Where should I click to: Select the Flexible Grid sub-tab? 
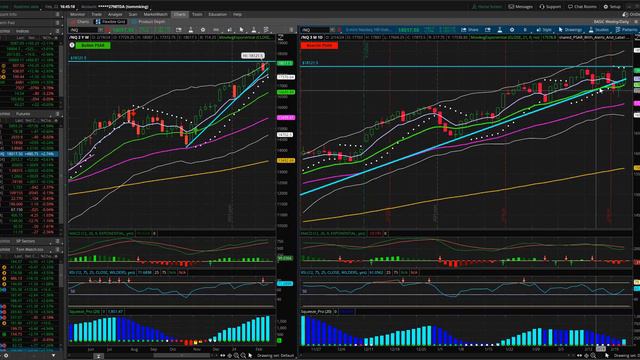click(x=110, y=22)
